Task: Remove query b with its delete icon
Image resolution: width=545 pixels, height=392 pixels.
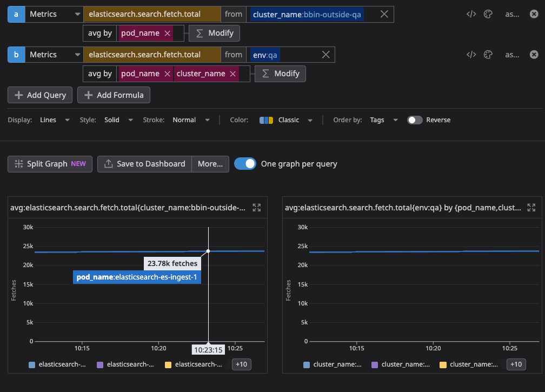Action: pyautogui.click(x=534, y=55)
